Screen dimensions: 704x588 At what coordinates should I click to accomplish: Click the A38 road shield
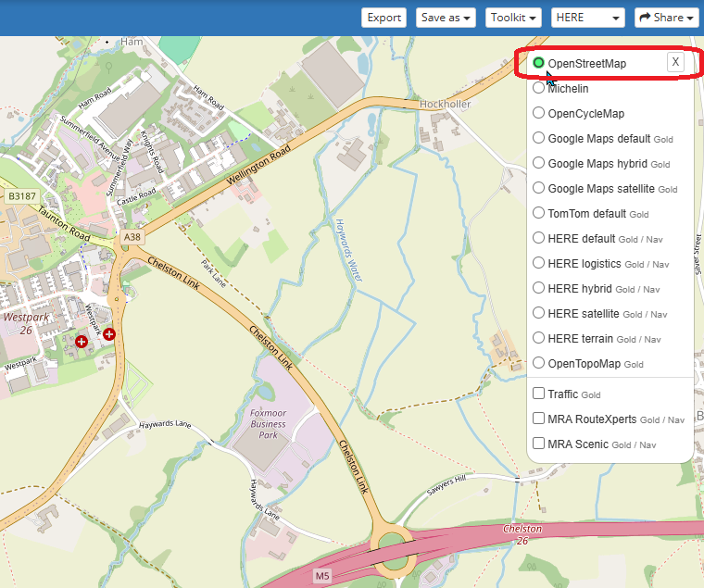pos(132,237)
